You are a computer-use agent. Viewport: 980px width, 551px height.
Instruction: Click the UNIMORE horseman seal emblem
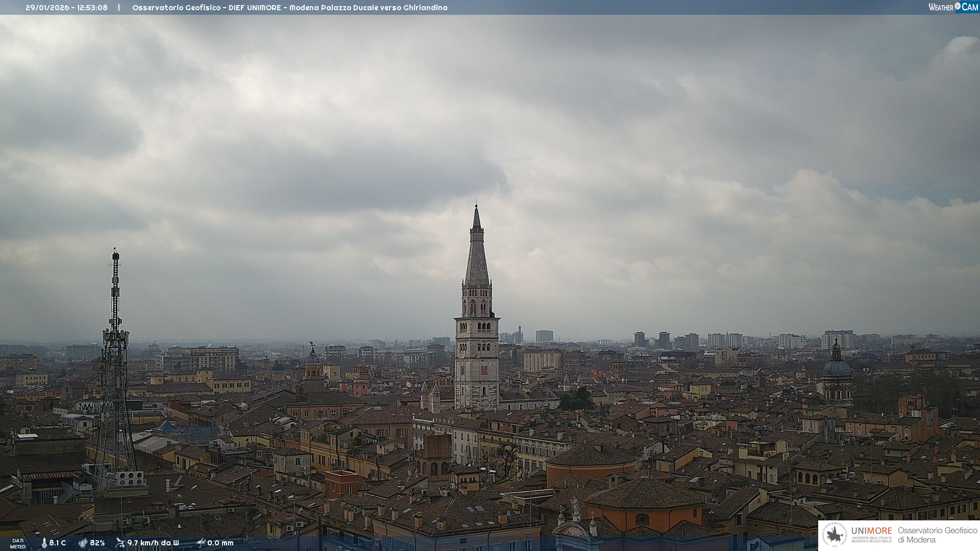835,535
